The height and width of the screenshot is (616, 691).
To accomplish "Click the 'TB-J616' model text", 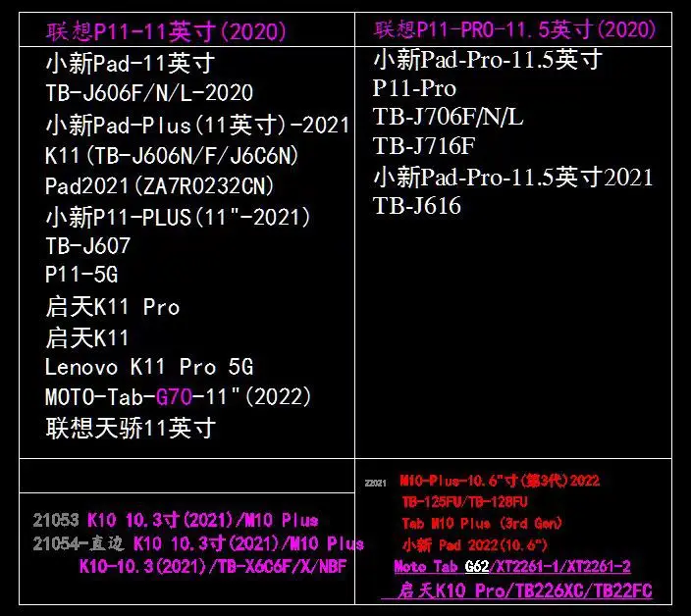I will click(417, 206).
